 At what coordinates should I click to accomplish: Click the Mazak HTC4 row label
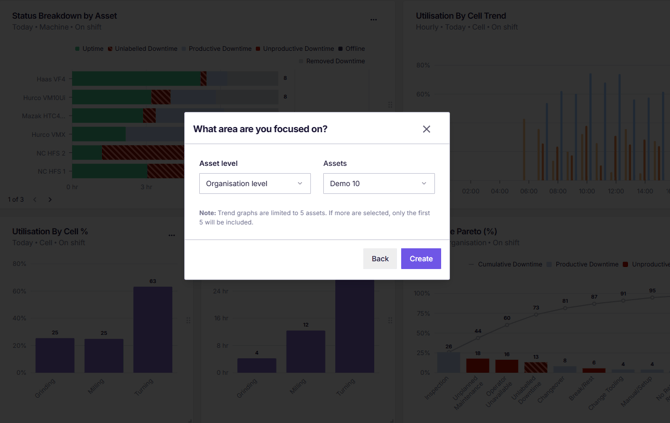44,116
